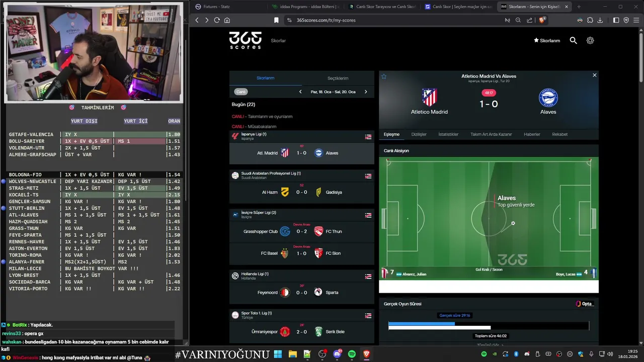Open the Al Hazm 0 - 0 Qadisiya match row
Screen dimensions: 644x362
click(302, 192)
